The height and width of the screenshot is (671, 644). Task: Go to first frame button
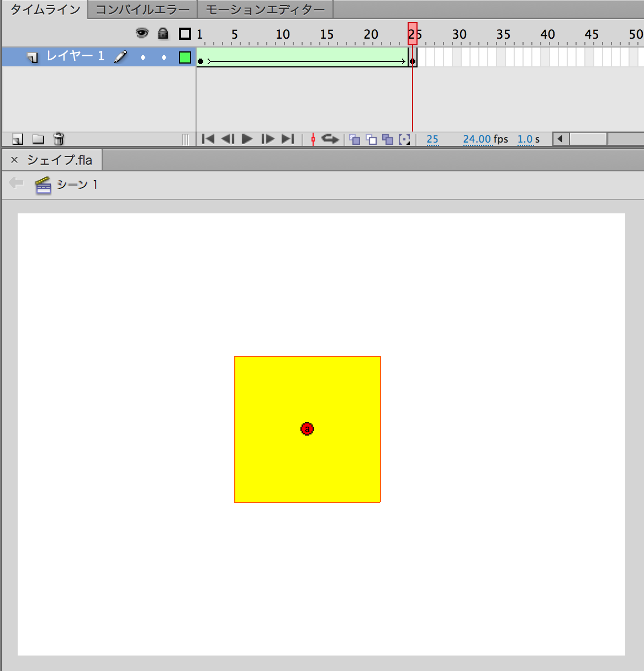click(208, 139)
